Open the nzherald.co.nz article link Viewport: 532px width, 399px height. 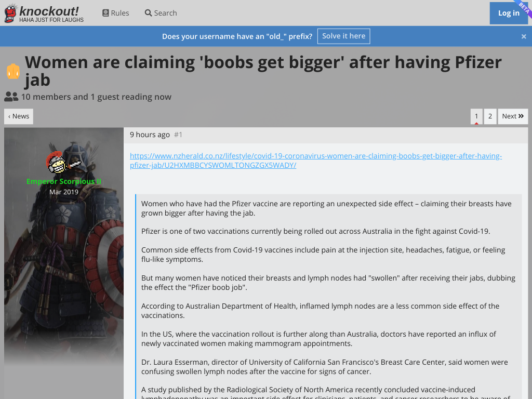(x=315, y=161)
